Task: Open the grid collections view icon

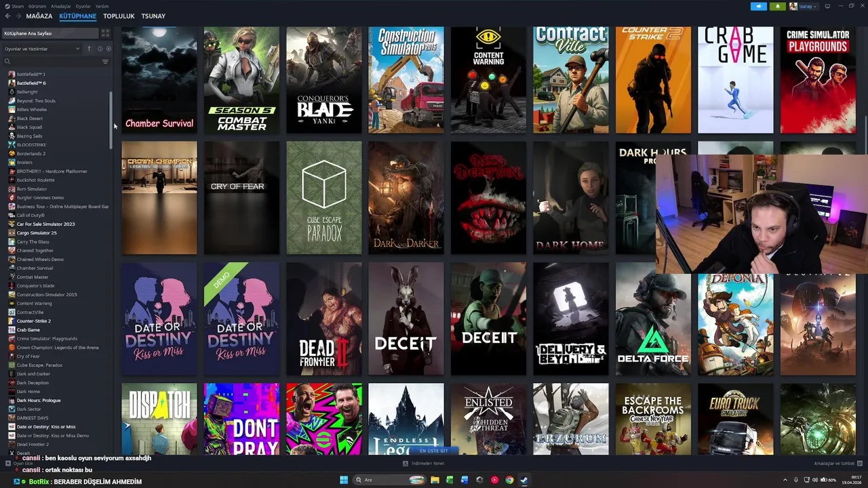Action: click(x=105, y=33)
